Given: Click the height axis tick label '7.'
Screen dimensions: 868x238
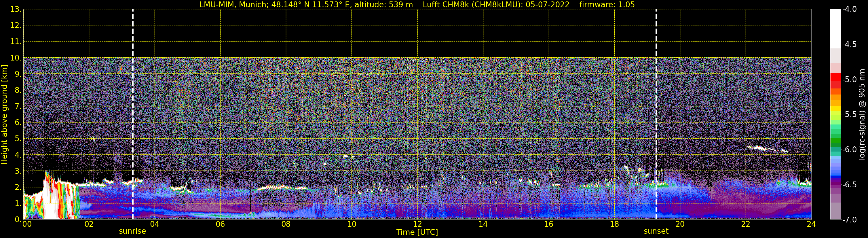Looking at the screenshot, I should click(18, 107).
